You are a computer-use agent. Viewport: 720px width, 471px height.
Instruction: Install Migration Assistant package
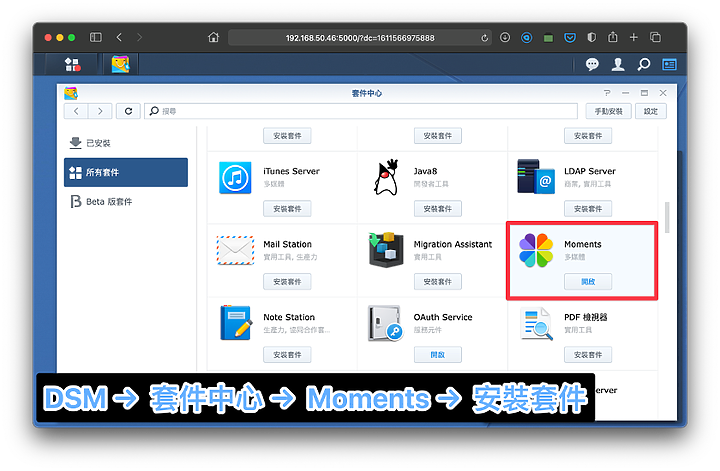(x=438, y=282)
